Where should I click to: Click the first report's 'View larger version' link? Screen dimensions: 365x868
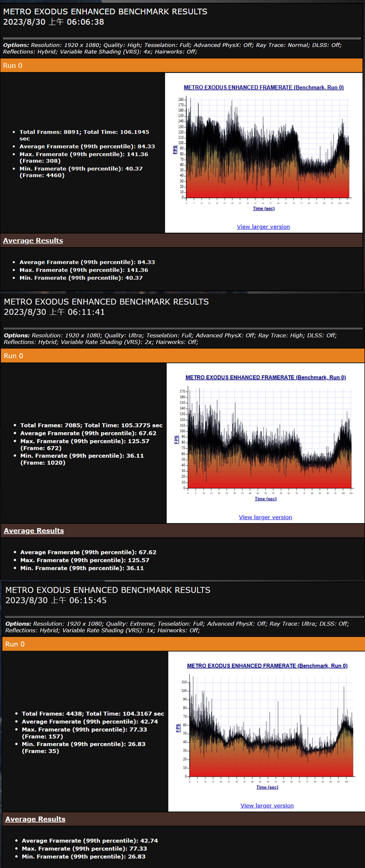263,227
